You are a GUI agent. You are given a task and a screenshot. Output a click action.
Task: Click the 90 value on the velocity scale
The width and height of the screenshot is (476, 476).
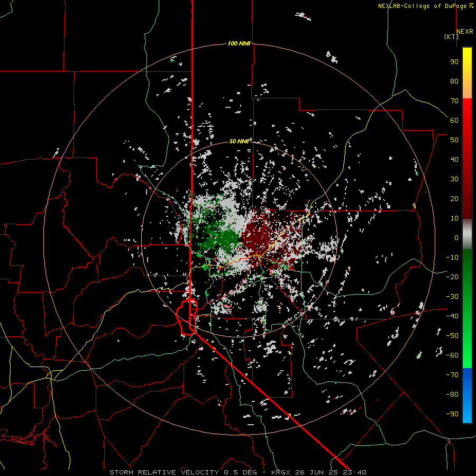(454, 62)
